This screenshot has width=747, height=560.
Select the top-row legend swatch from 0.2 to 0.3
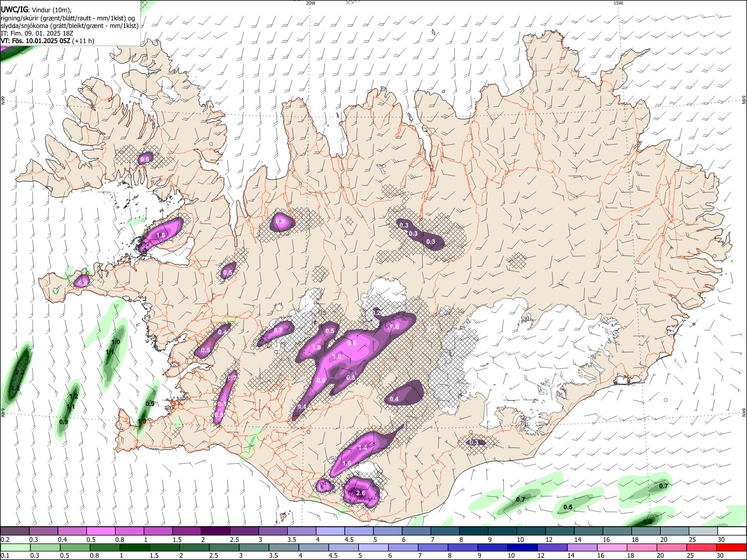(15, 531)
